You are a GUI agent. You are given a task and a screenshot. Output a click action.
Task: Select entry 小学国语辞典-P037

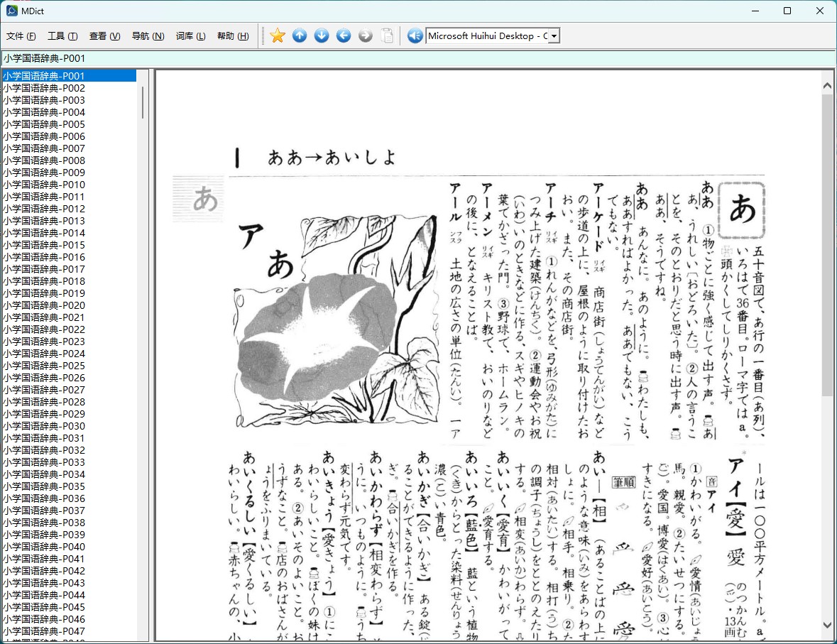[69, 511]
